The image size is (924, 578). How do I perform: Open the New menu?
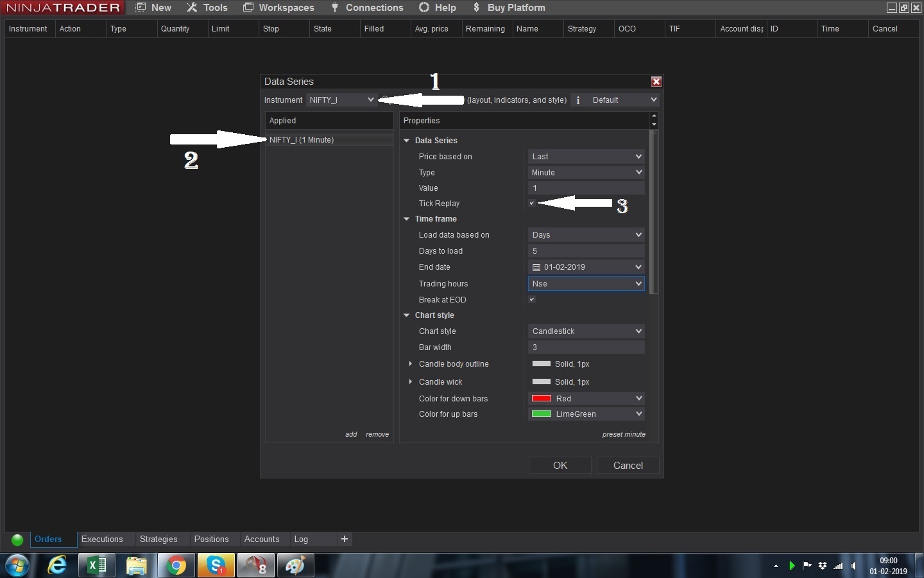click(154, 8)
